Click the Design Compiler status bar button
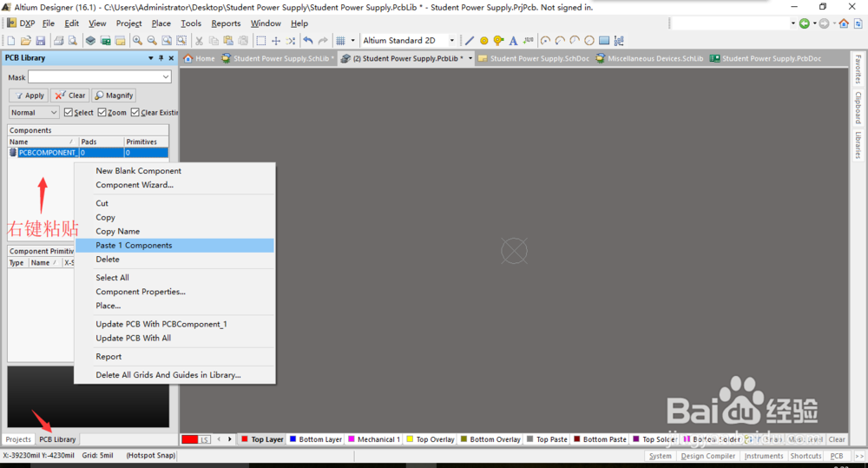 point(707,456)
